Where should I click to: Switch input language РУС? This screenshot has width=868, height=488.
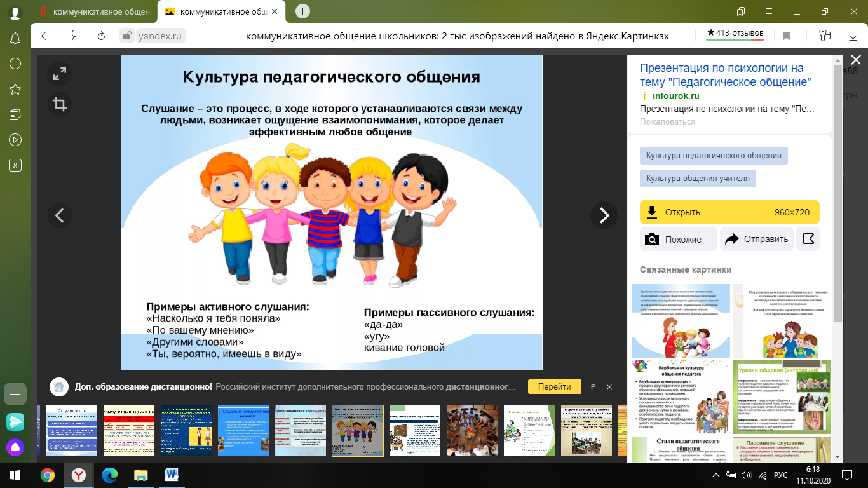[x=780, y=475]
